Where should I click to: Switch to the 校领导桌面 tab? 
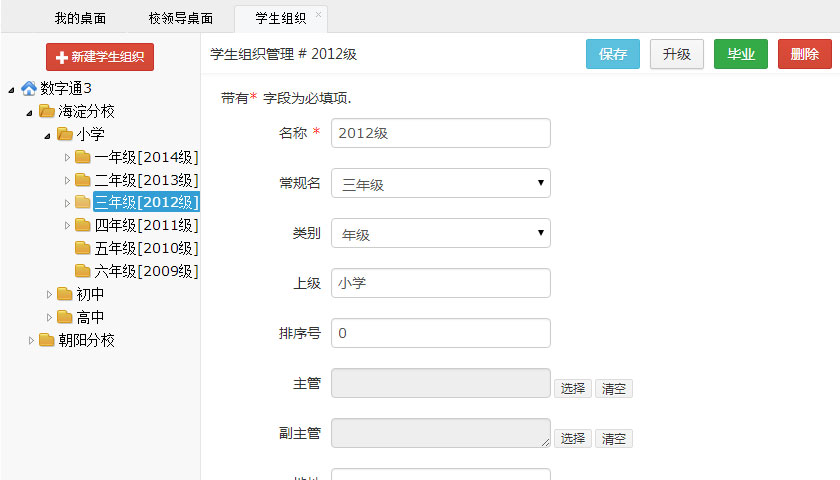181,18
